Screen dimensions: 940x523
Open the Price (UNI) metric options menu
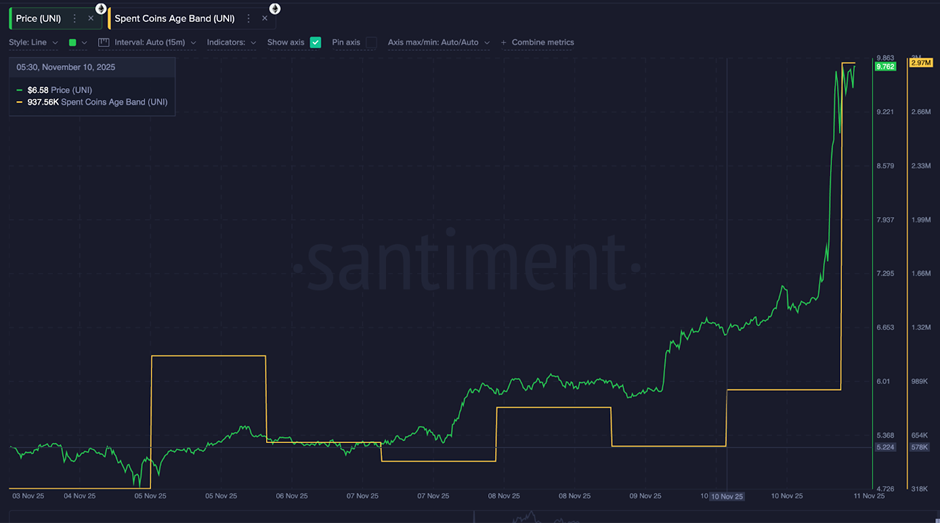74,18
